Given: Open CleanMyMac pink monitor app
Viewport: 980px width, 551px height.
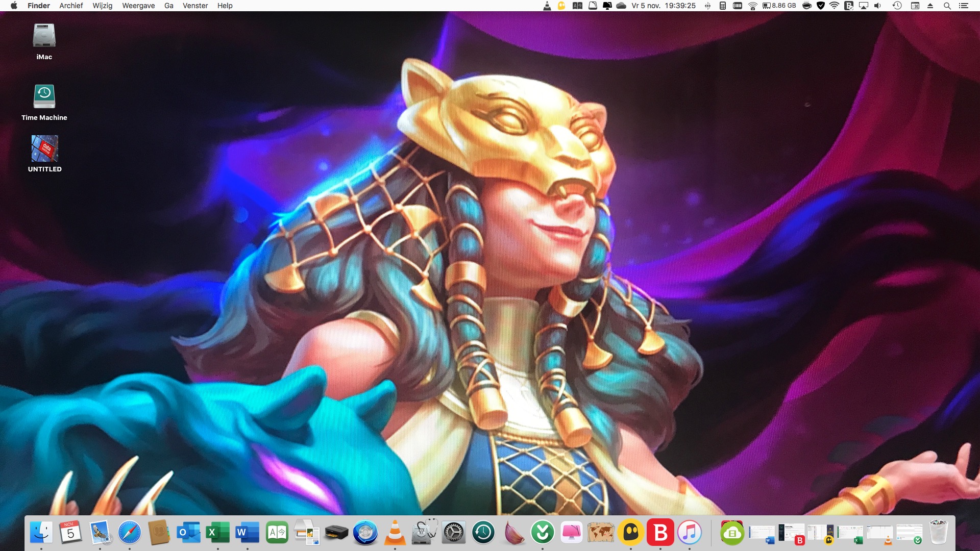Looking at the screenshot, I should pyautogui.click(x=572, y=533).
